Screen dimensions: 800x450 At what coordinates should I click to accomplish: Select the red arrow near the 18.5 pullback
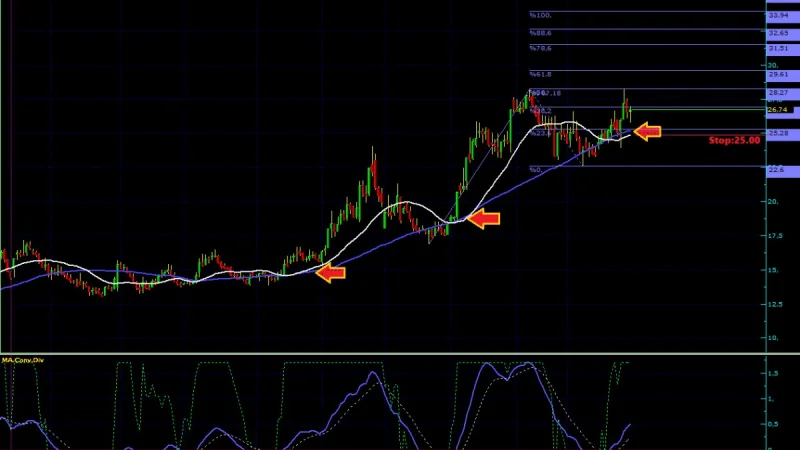483,219
